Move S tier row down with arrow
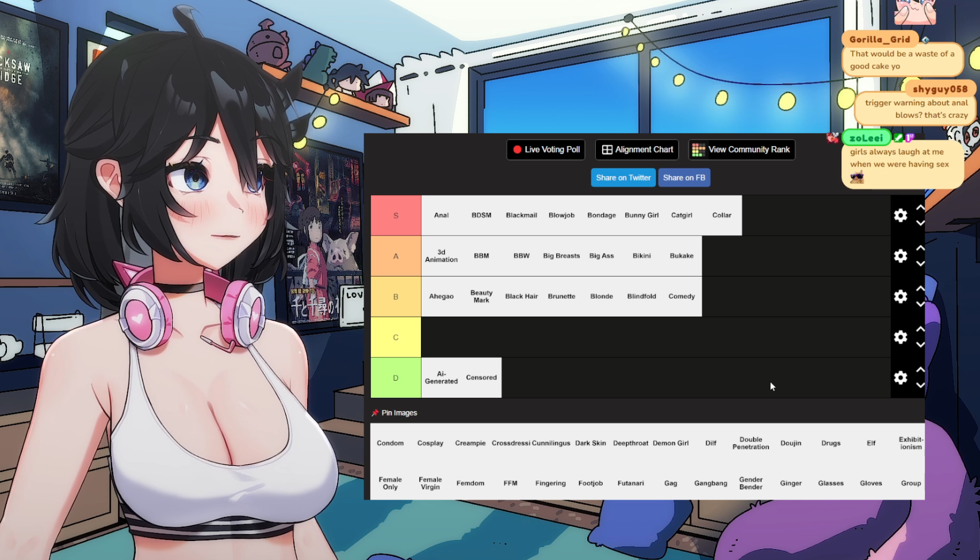The image size is (980, 560). click(920, 223)
